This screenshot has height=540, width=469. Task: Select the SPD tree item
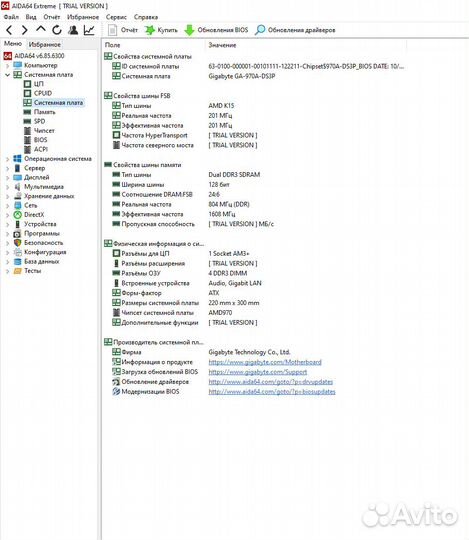coord(34,121)
